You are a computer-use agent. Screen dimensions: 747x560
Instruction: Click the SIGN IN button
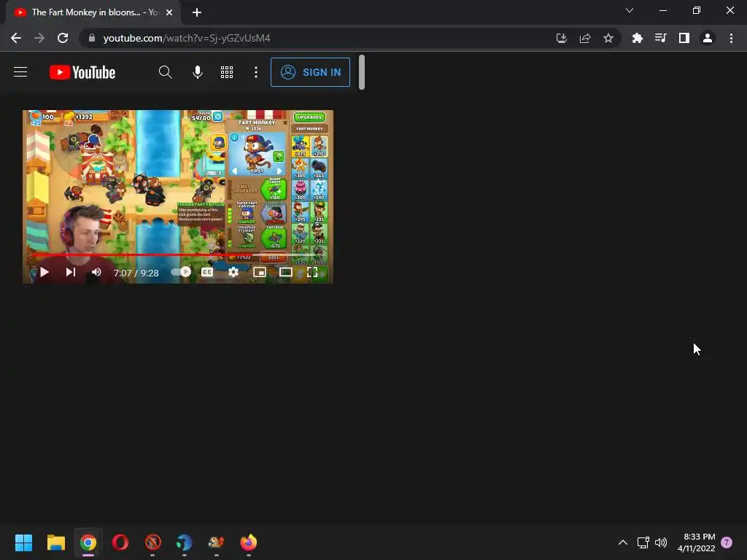(x=310, y=72)
